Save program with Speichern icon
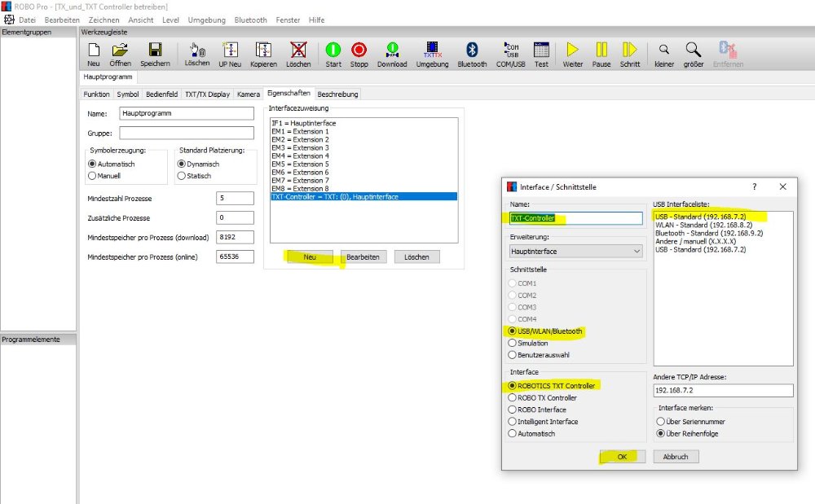 point(155,54)
